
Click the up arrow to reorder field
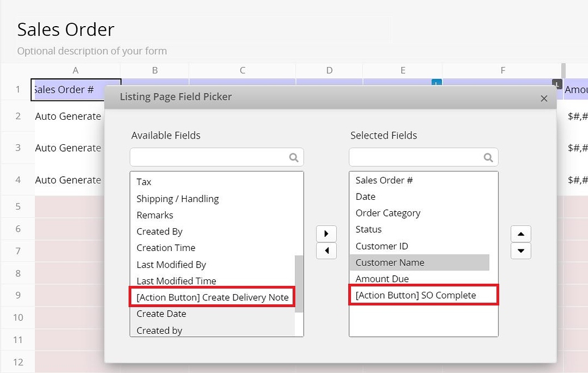tap(520, 233)
